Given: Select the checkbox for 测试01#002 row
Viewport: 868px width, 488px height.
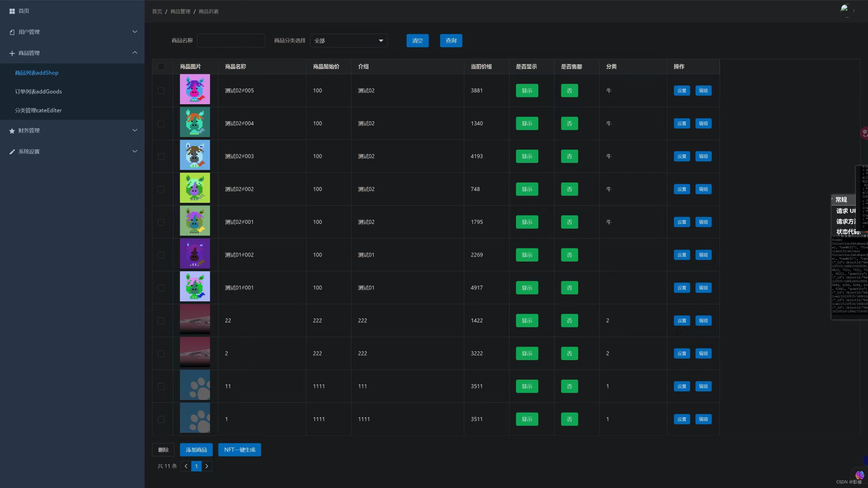Looking at the screenshot, I should pos(161,255).
